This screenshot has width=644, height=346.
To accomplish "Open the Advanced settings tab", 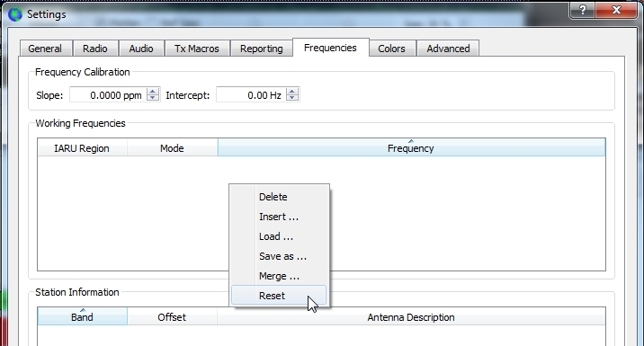I will 448,49.
